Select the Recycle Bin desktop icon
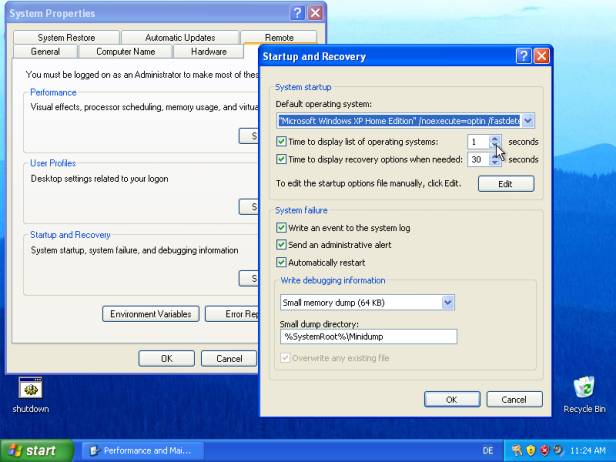The image size is (616, 462). point(584,388)
